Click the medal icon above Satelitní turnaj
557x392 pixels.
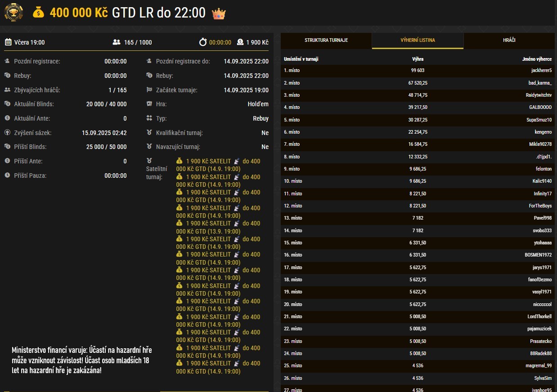(149, 161)
